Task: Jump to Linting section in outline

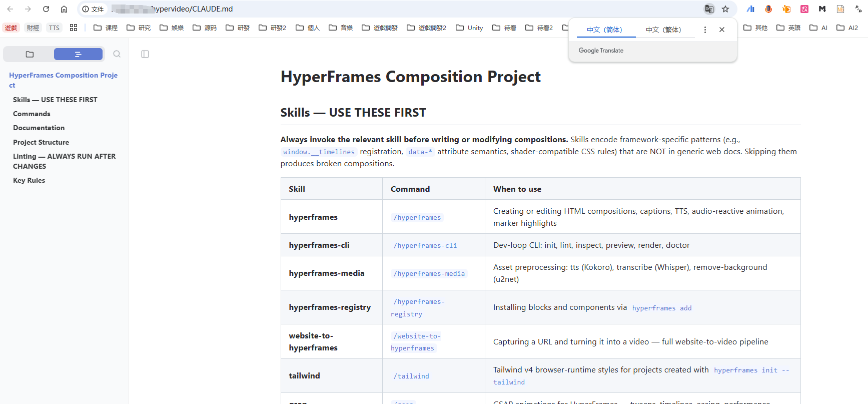Action: click(65, 161)
